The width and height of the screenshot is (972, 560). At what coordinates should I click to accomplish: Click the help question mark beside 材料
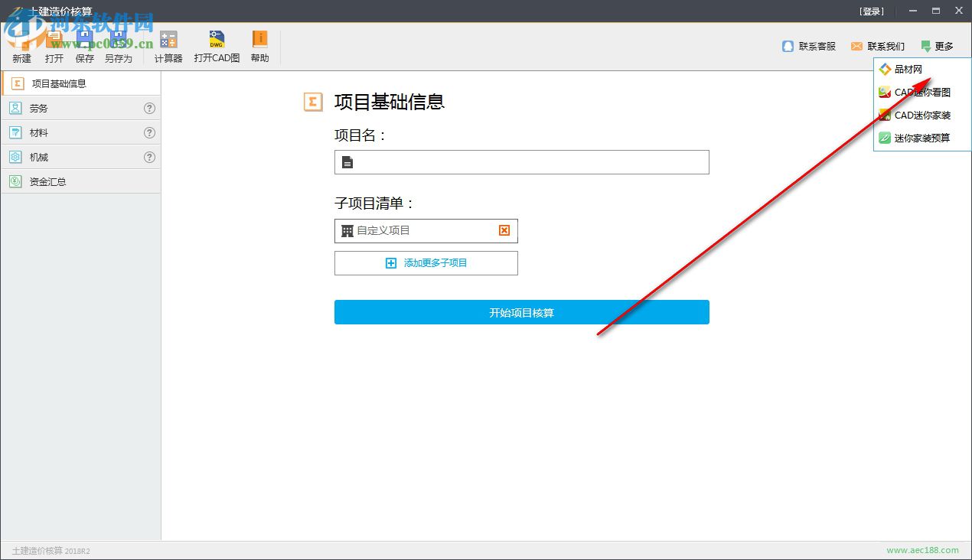click(149, 133)
